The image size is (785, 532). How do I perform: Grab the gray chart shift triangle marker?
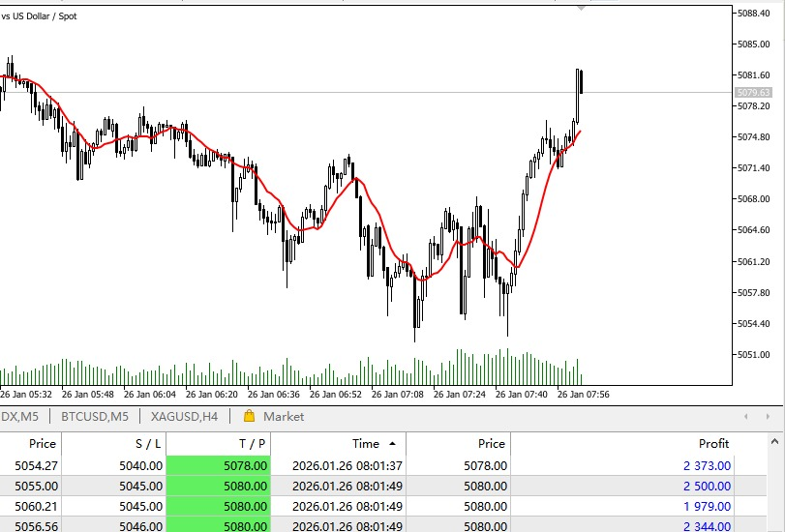pos(581,8)
